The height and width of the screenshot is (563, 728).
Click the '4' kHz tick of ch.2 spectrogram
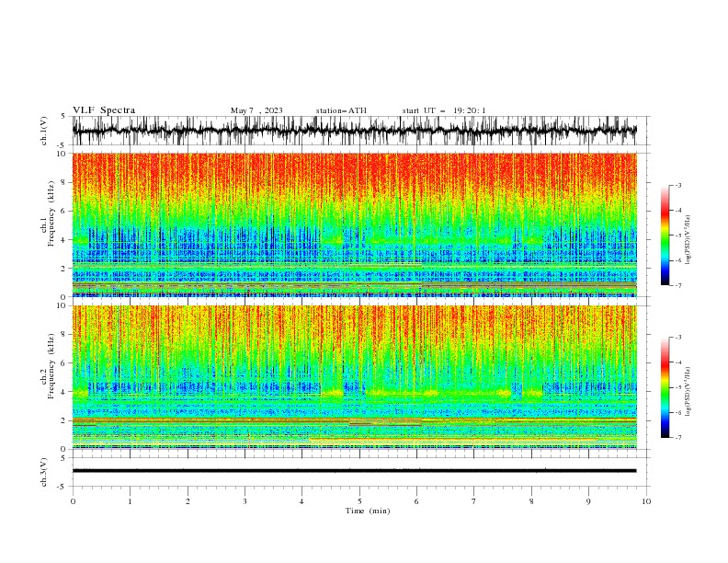click(63, 392)
